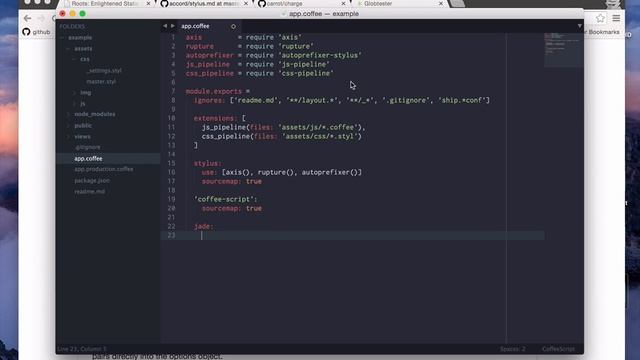
Task: Switch to Globtester Chrome tab
Action: pyautogui.click(x=378, y=4)
